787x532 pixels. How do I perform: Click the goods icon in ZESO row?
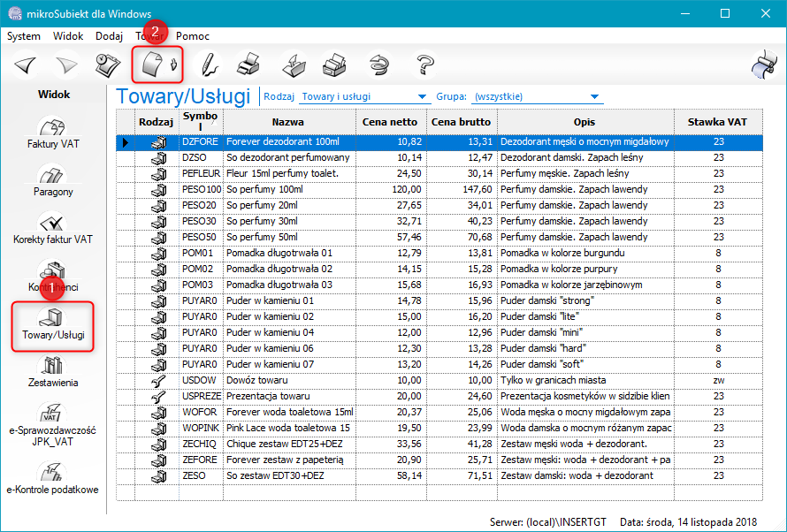[157, 475]
